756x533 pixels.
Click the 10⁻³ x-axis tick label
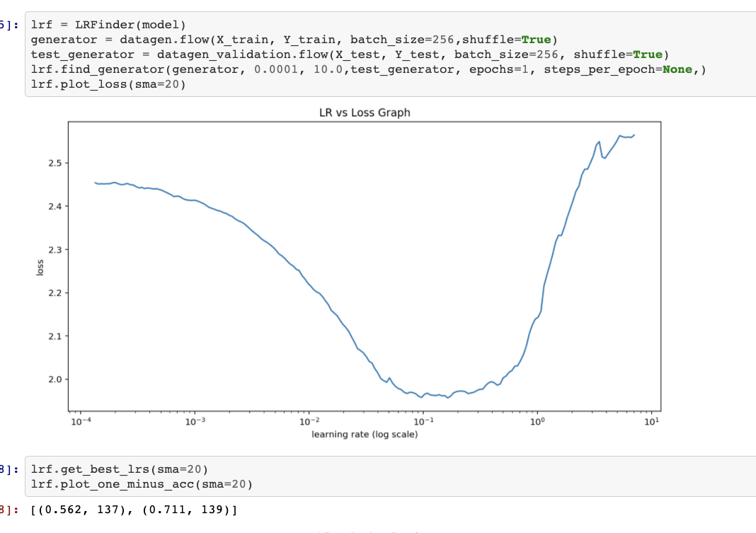(195, 421)
